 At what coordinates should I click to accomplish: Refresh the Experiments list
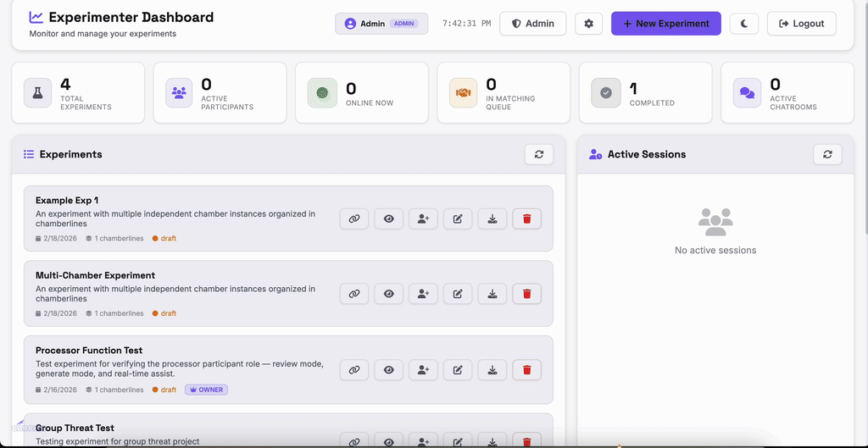(x=538, y=154)
